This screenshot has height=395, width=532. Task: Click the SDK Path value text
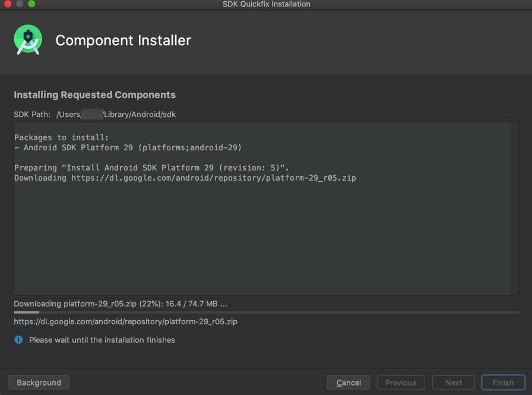click(116, 115)
